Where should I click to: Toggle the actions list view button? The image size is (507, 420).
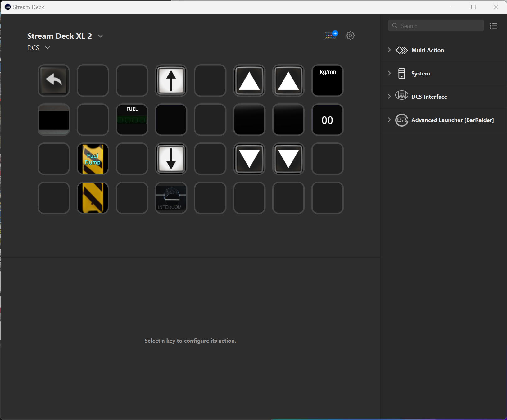tap(493, 26)
